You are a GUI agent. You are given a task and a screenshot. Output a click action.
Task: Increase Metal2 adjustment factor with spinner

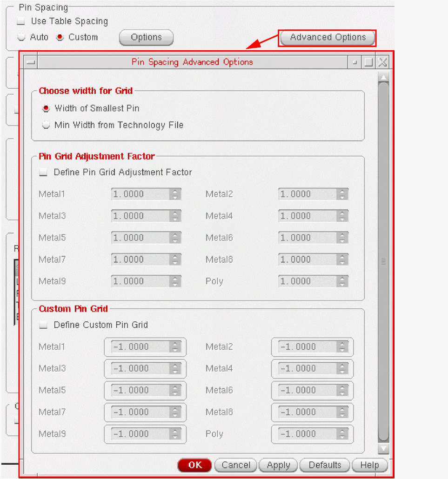342,192
